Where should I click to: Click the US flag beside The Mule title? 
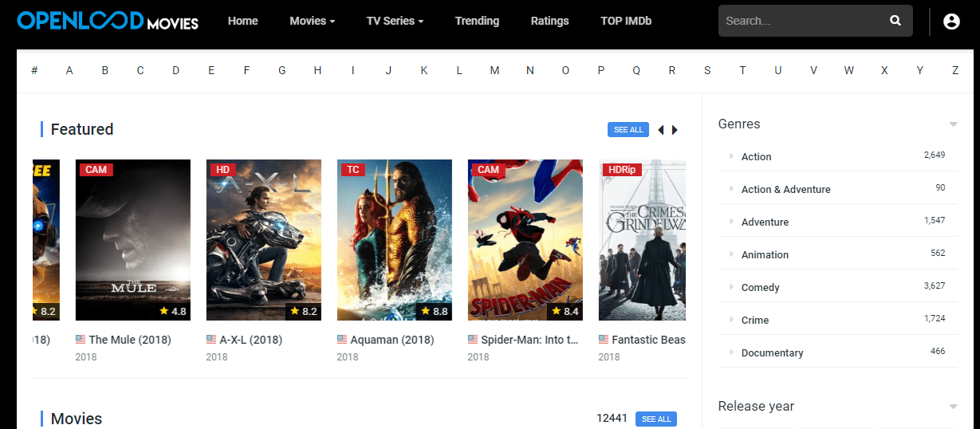point(81,339)
